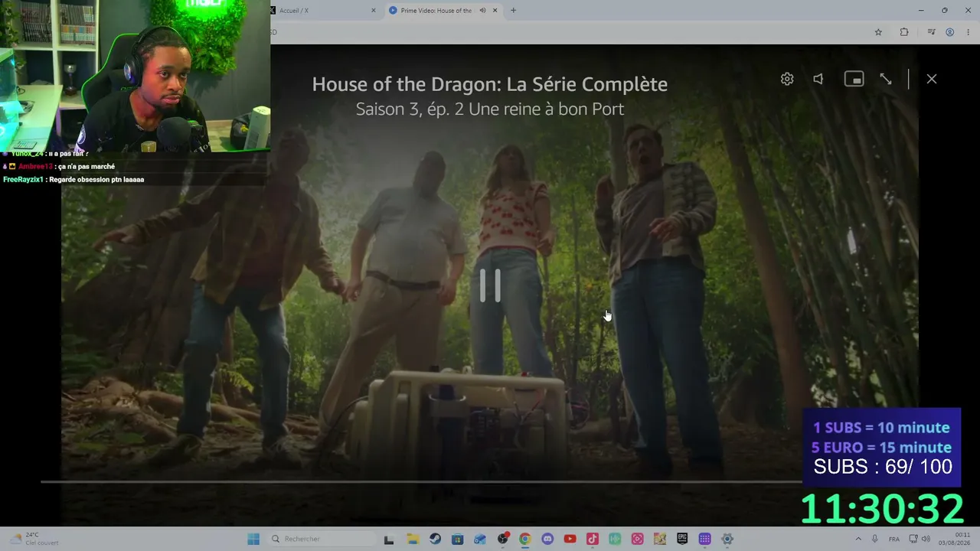
Task: Open the Chrome three-dot menu
Action: tap(968, 32)
